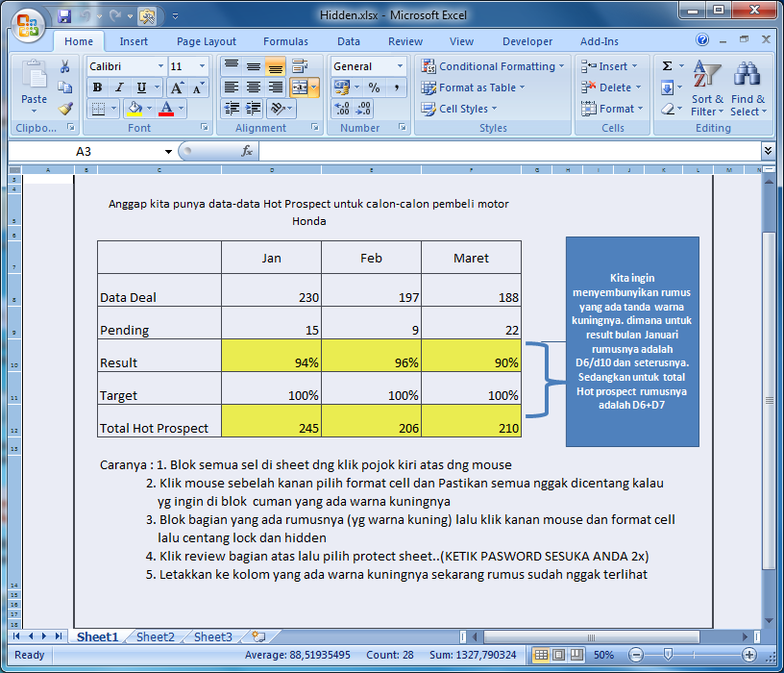This screenshot has height=673, width=784.
Task: Open the Insert ribbon tab
Action: [x=134, y=41]
